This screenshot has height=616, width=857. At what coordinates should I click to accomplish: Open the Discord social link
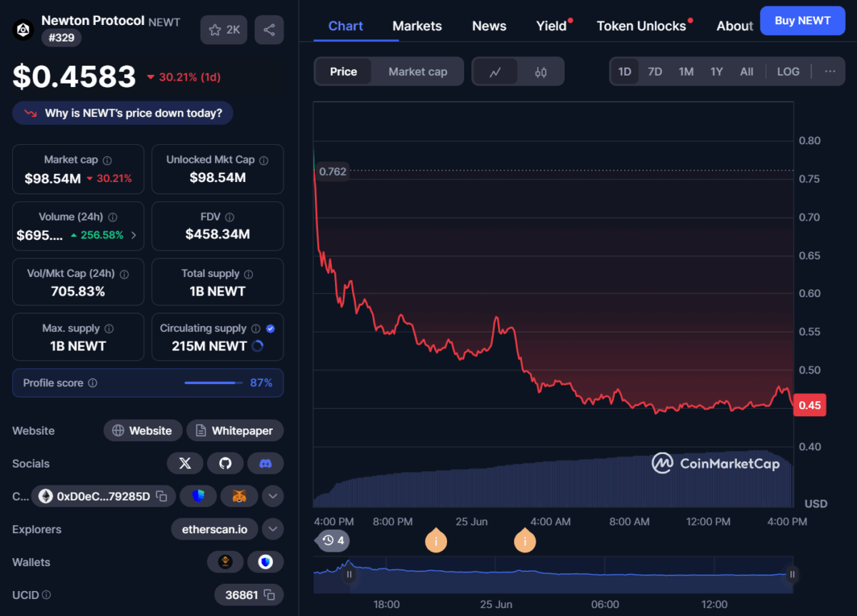click(x=266, y=463)
